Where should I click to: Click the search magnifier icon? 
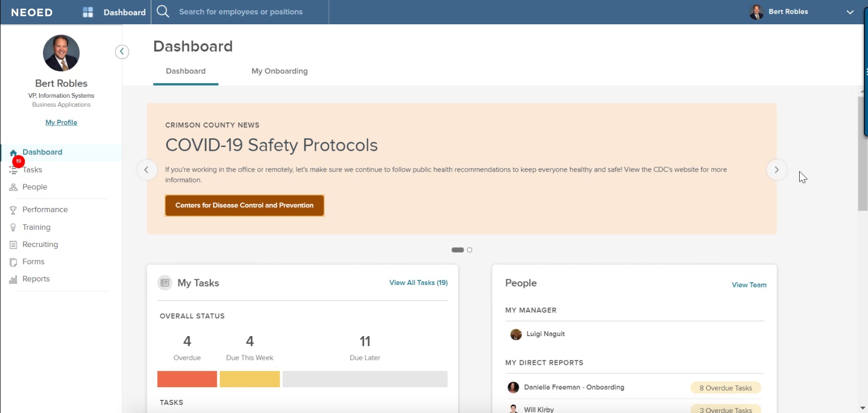click(x=163, y=11)
